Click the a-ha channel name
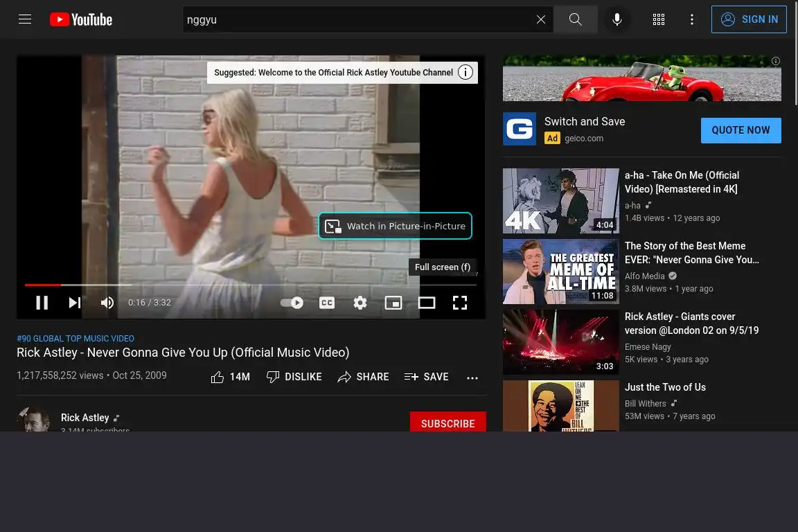The image size is (798, 532). coord(632,205)
